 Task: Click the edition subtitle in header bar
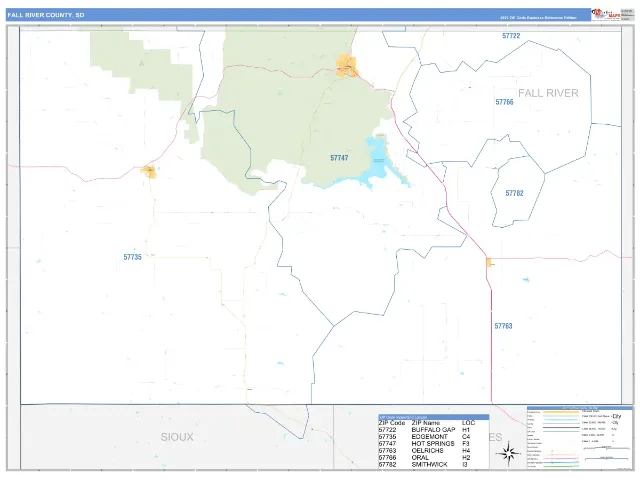click(538, 18)
